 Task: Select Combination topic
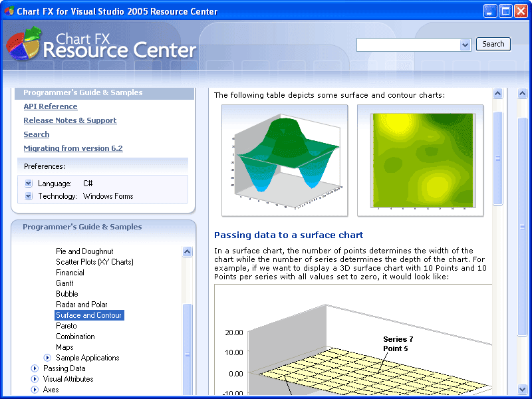pos(75,336)
